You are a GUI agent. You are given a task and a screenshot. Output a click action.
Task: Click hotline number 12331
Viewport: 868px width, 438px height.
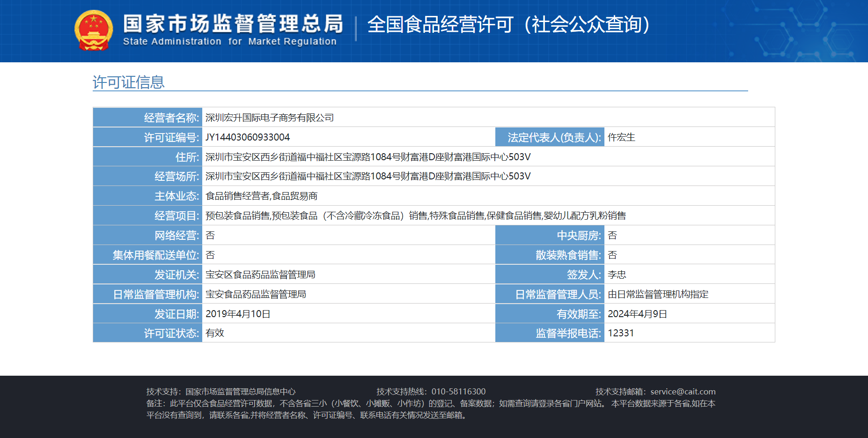(x=621, y=333)
